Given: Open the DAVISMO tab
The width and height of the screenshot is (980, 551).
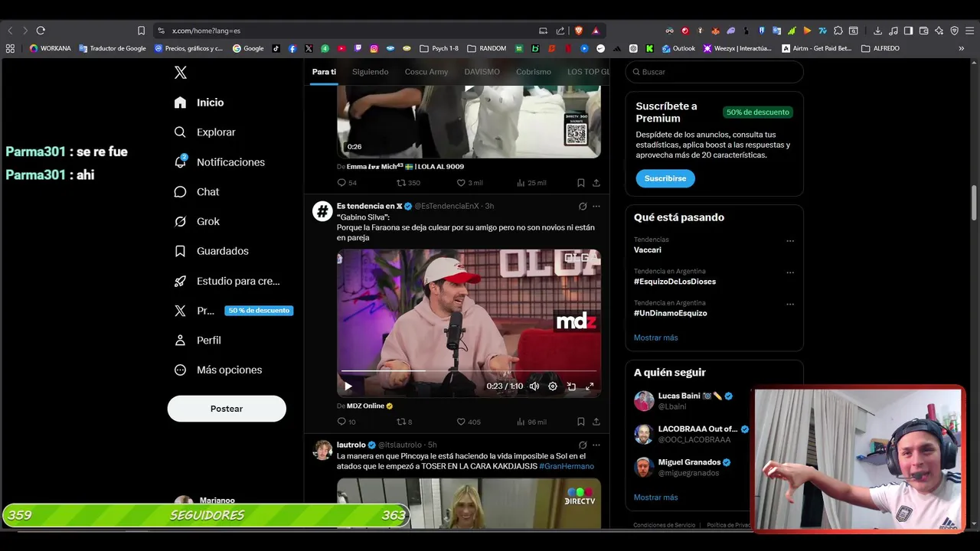Looking at the screenshot, I should click(x=482, y=72).
